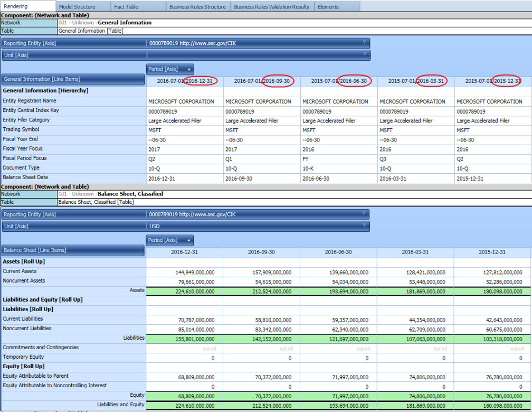Select the 2016-07-01/2016-09-30 period column header
532x412 pixels.
pyautogui.click(x=262, y=81)
